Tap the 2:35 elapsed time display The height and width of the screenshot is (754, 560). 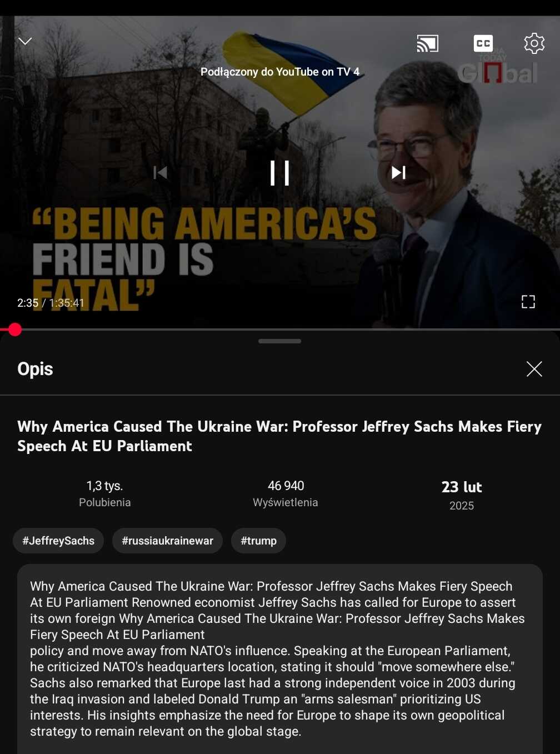[x=28, y=303]
